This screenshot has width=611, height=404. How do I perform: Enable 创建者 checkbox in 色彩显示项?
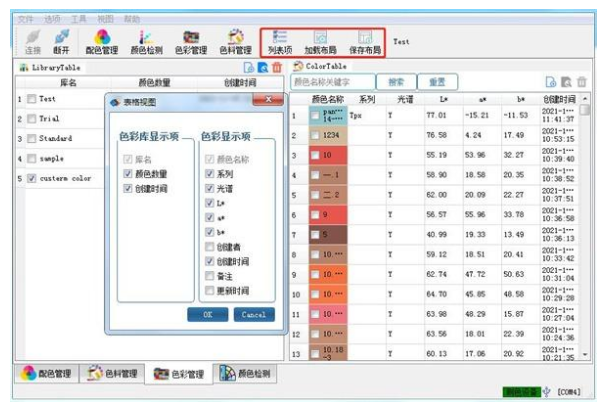click(210, 246)
